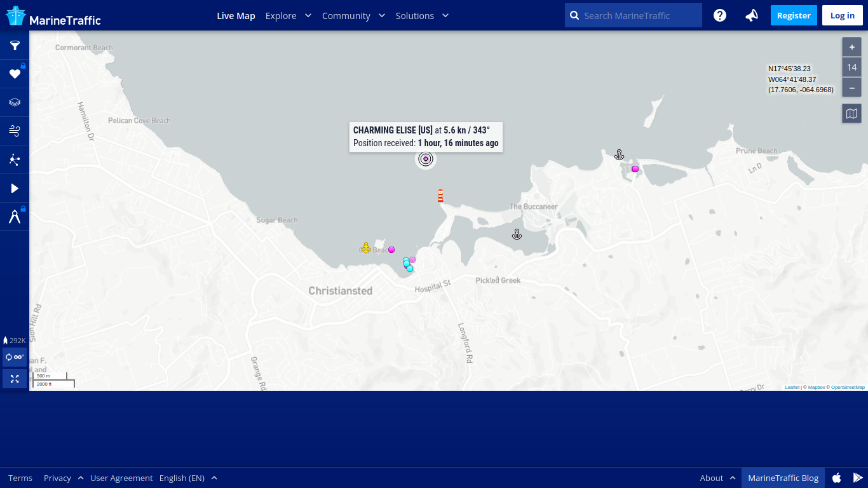
Task: Click the Leaflet attribution link
Action: click(792, 387)
